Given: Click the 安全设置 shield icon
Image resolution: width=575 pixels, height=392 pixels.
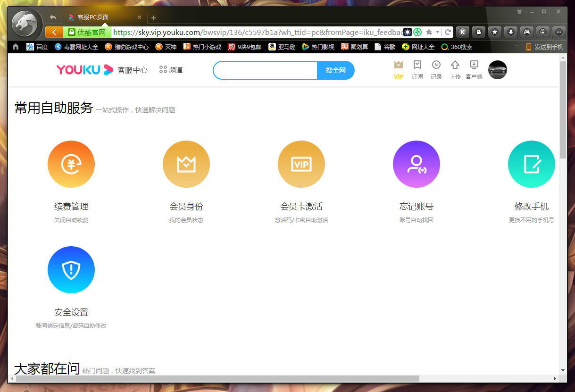Looking at the screenshot, I should click(x=71, y=270).
